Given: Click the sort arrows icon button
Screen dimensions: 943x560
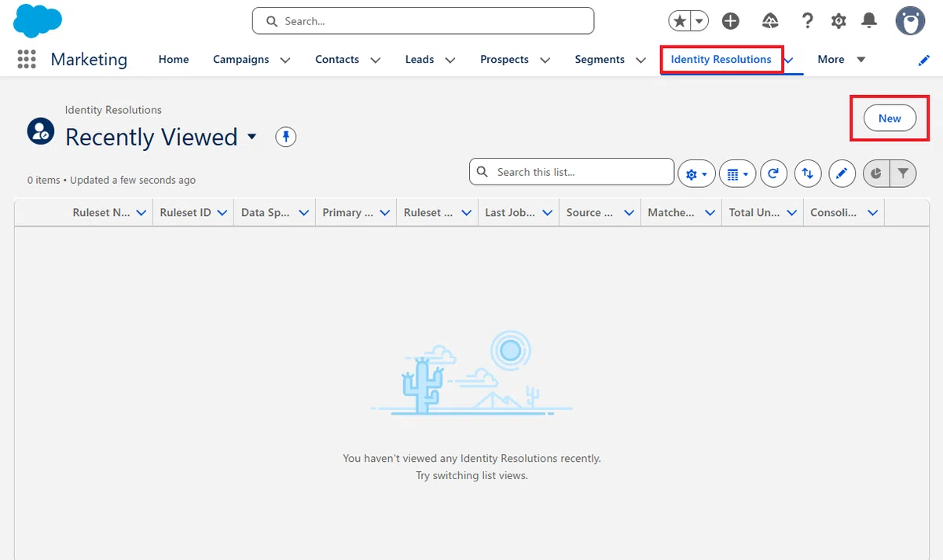Looking at the screenshot, I should pos(808,174).
